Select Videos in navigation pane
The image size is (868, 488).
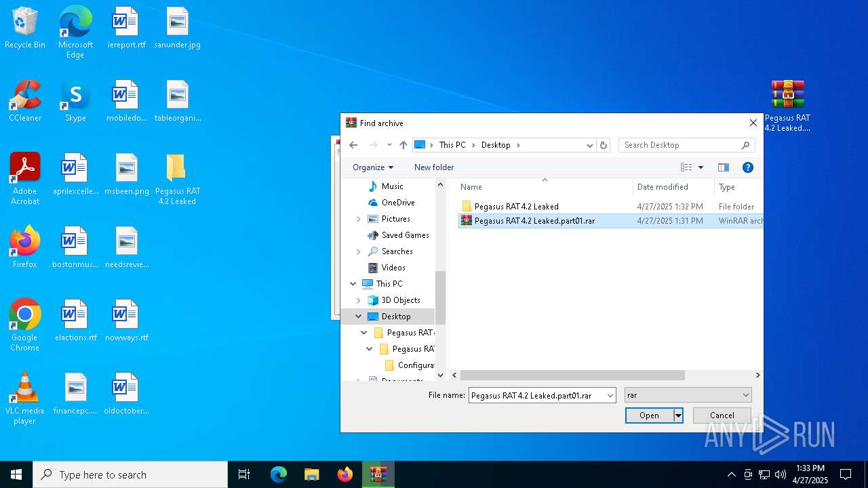pyautogui.click(x=393, y=268)
